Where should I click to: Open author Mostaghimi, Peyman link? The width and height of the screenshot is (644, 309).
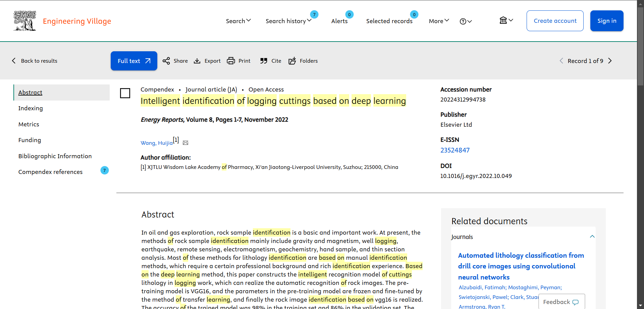point(534,287)
